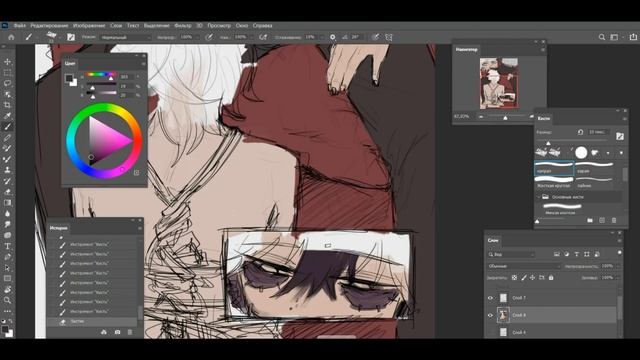
Task: Open the Фильтр menu
Action: click(x=182, y=25)
